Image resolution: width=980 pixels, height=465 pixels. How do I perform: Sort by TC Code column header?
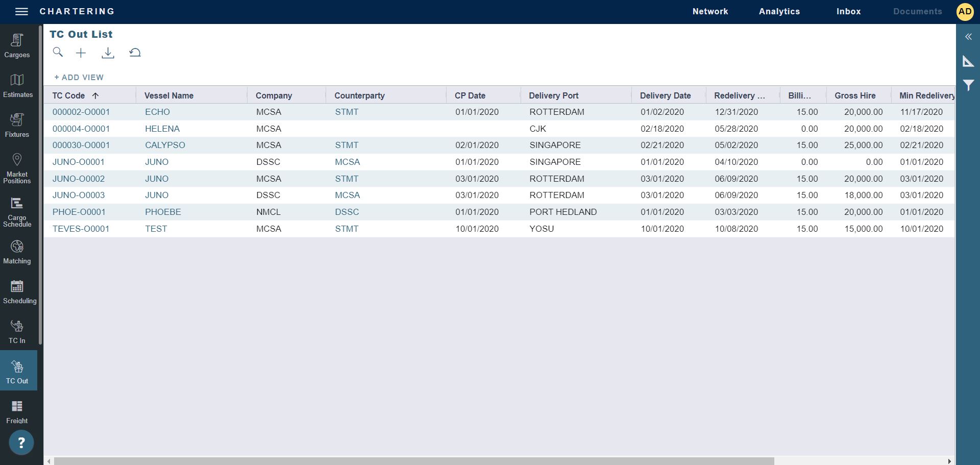(x=69, y=95)
